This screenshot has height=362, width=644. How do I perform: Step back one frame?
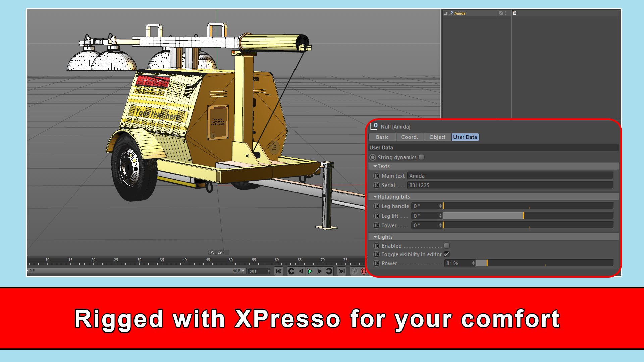[x=301, y=271]
